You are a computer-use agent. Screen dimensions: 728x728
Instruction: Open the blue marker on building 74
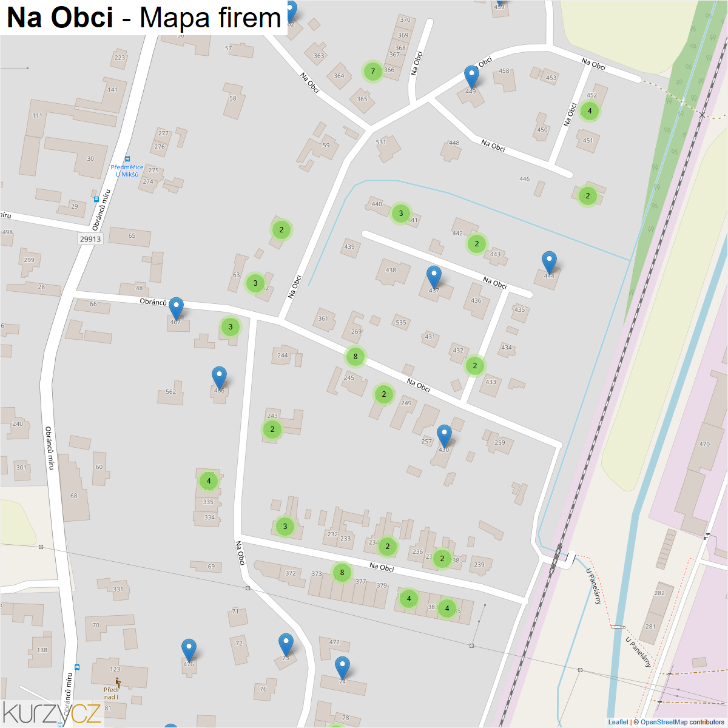[x=343, y=669]
